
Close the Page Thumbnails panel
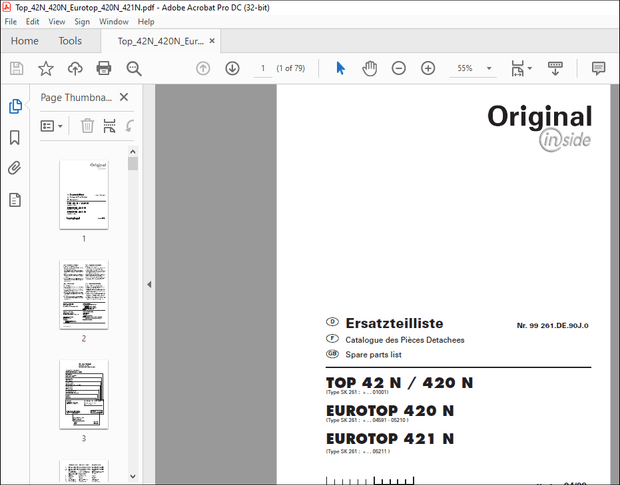click(124, 97)
